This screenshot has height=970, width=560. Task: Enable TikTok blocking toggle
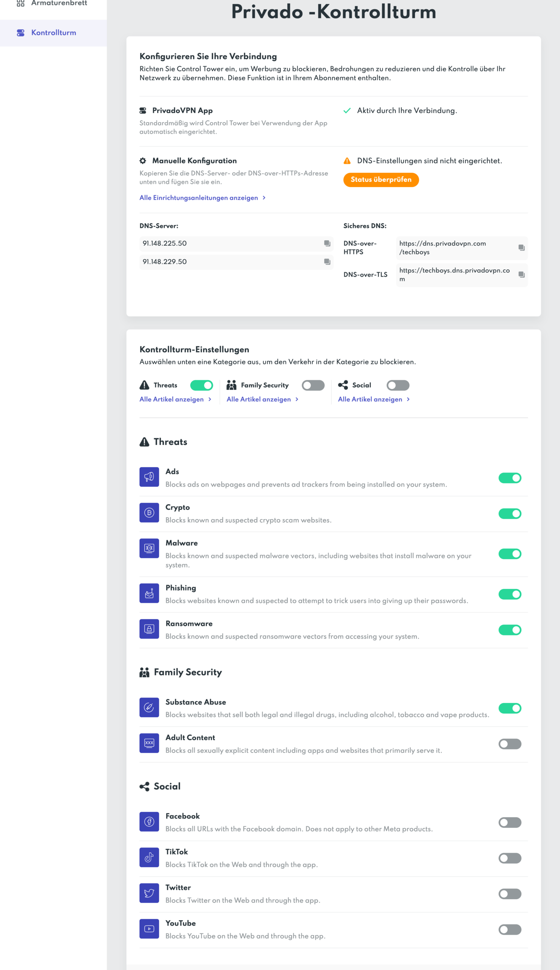click(510, 859)
